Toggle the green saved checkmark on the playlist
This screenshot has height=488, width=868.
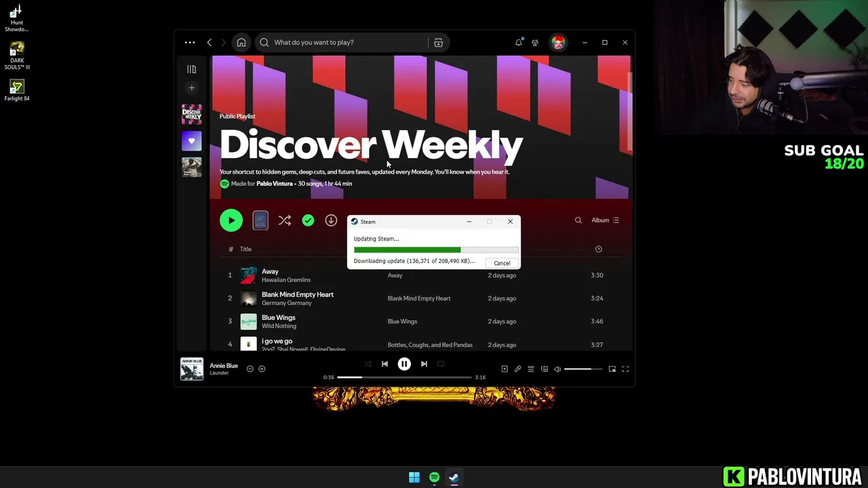click(308, 220)
